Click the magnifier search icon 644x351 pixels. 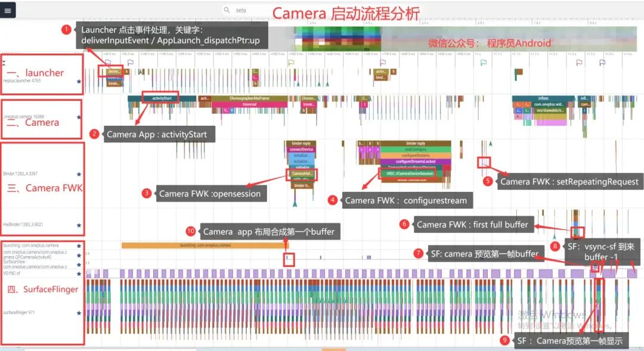[227, 10]
